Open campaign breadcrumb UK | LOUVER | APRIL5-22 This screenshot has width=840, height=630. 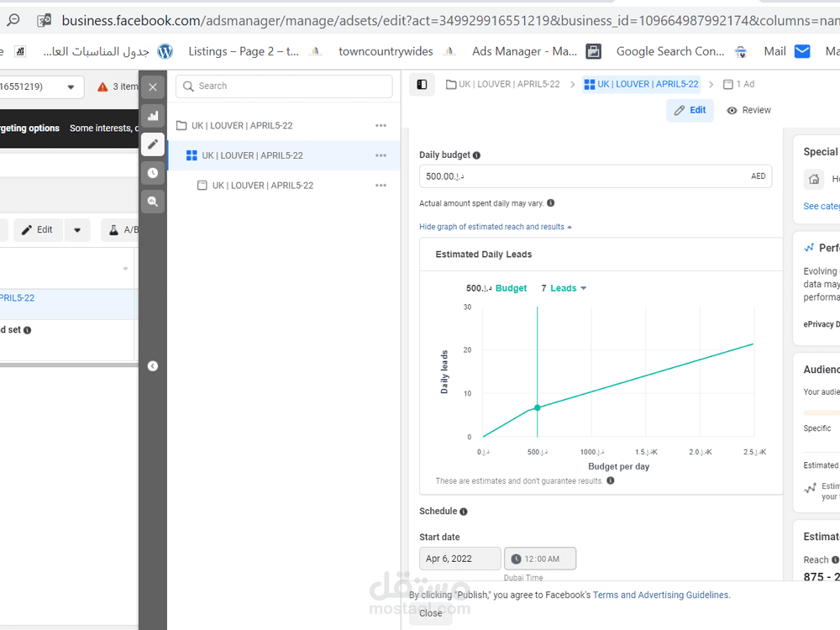click(x=502, y=84)
